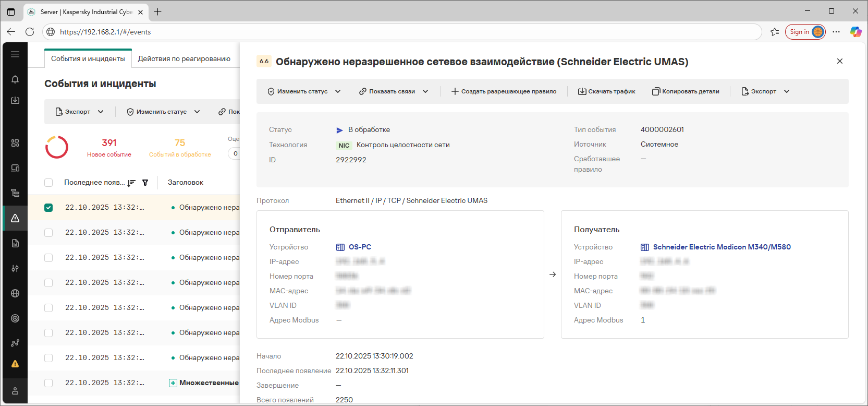Toggle the select-all events checkbox
This screenshot has width=868, height=406.
click(48, 183)
